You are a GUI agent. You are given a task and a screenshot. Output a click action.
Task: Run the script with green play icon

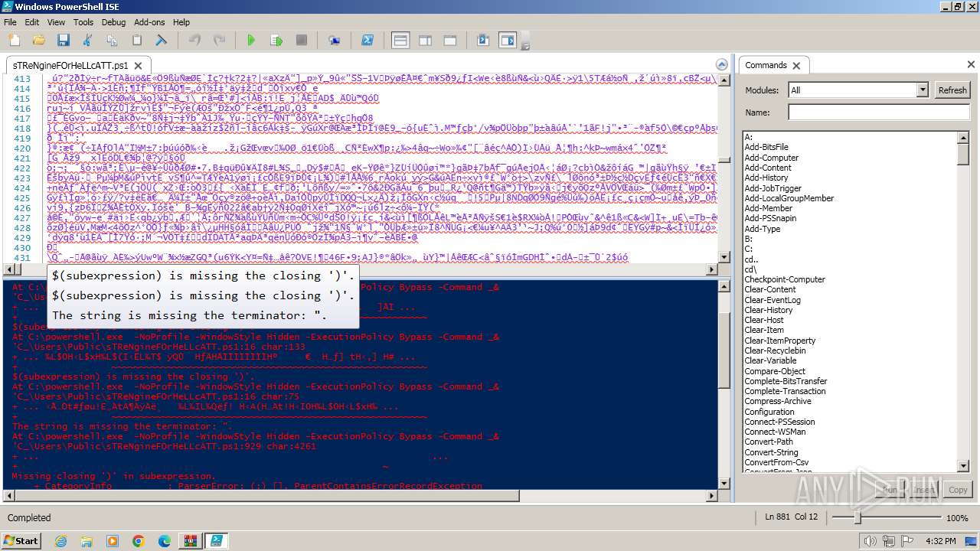pyautogui.click(x=251, y=40)
